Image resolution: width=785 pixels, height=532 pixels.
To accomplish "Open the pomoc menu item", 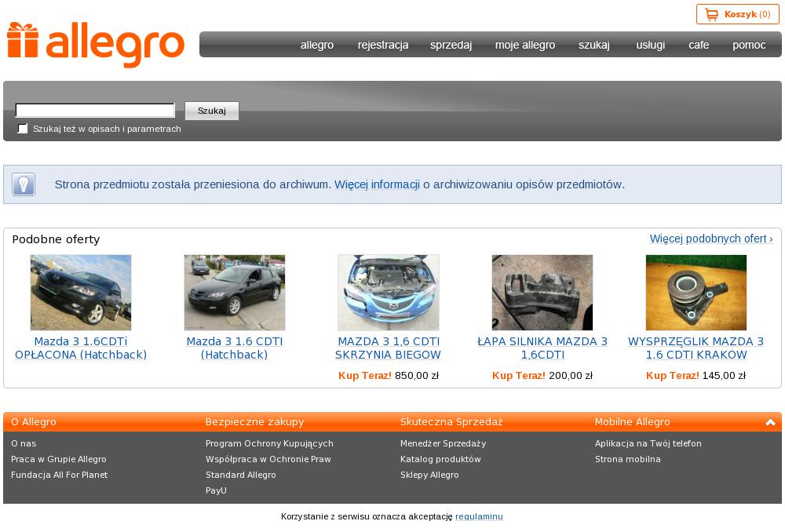I will [749, 45].
